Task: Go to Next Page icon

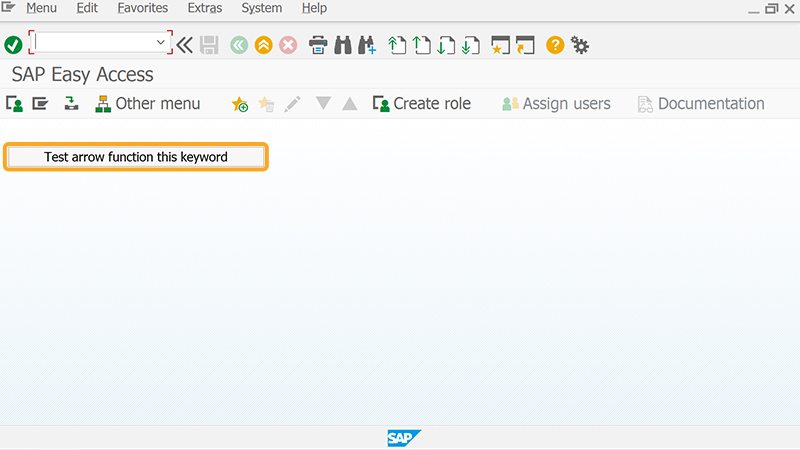Action: [x=446, y=45]
